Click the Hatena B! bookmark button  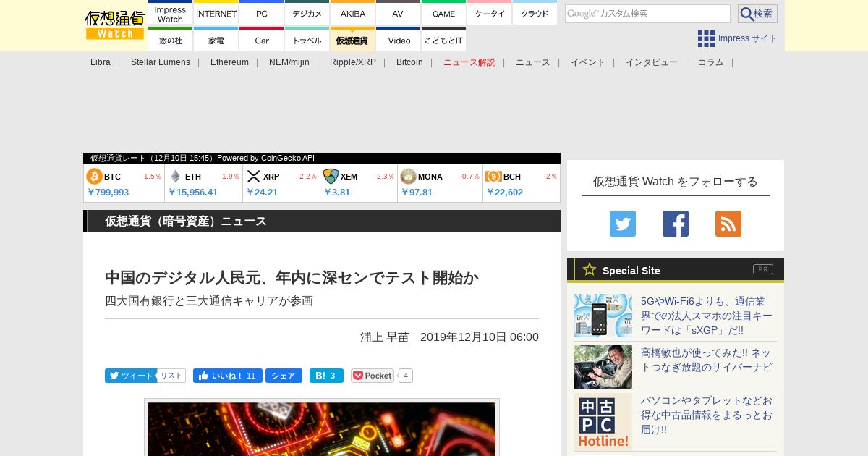click(326, 376)
